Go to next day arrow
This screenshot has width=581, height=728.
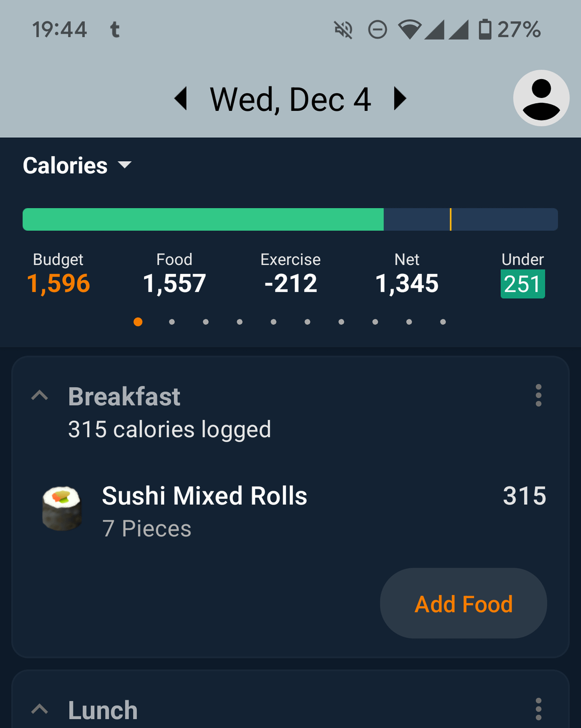[400, 99]
